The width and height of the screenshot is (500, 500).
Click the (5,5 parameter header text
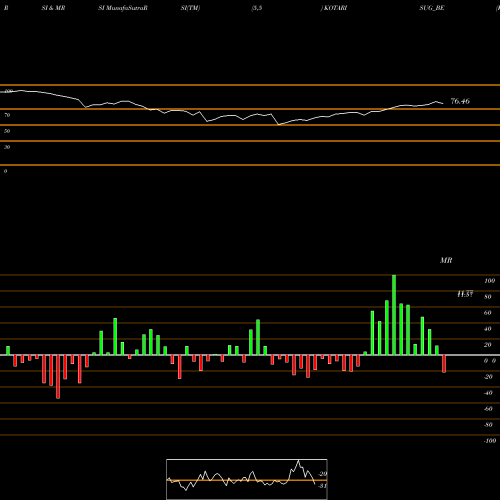[257, 8]
